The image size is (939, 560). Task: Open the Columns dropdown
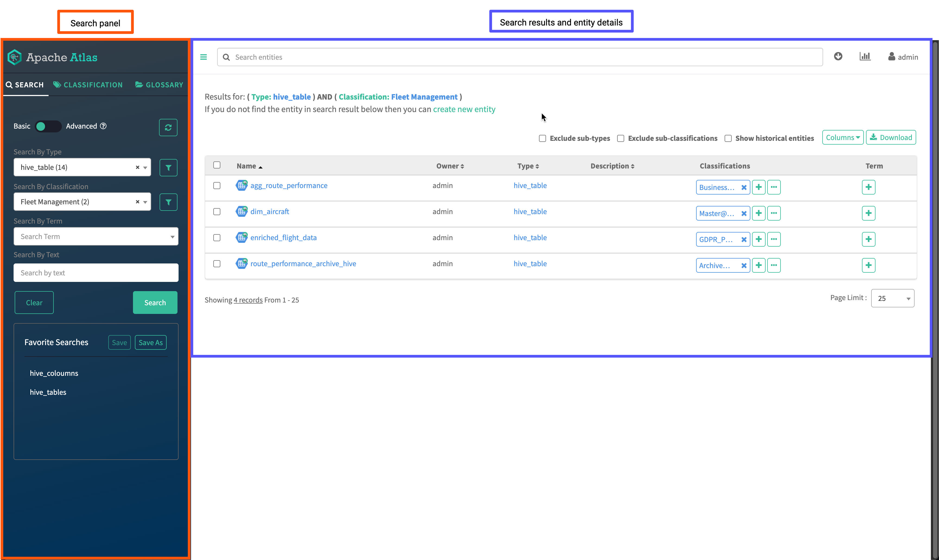842,138
